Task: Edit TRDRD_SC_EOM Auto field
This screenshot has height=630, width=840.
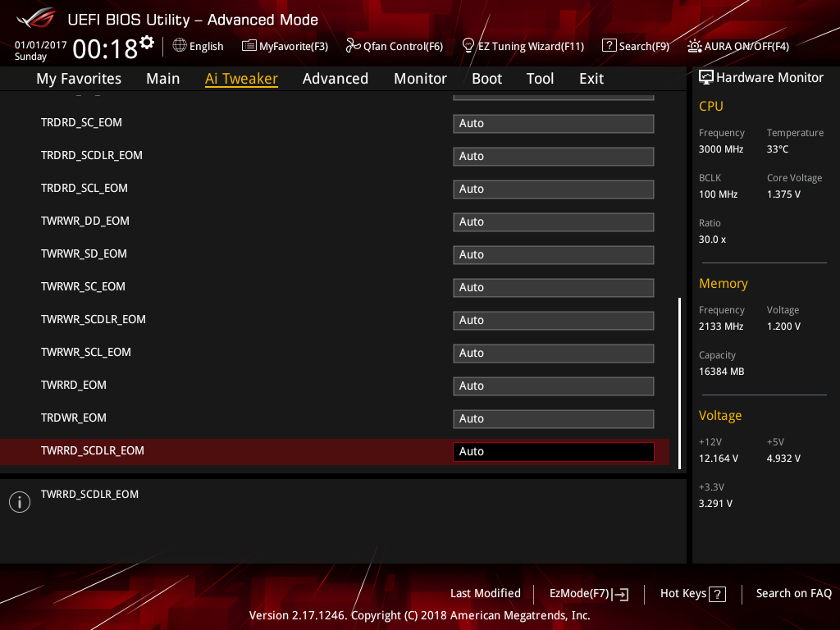Action: click(x=554, y=123)
